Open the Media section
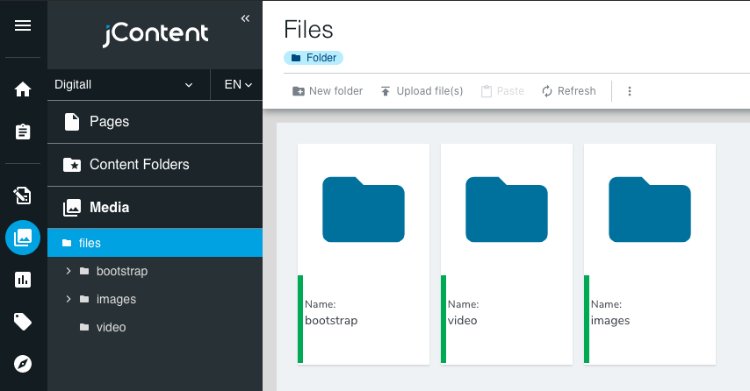The image size is (750, 391). tap(155, 207)
